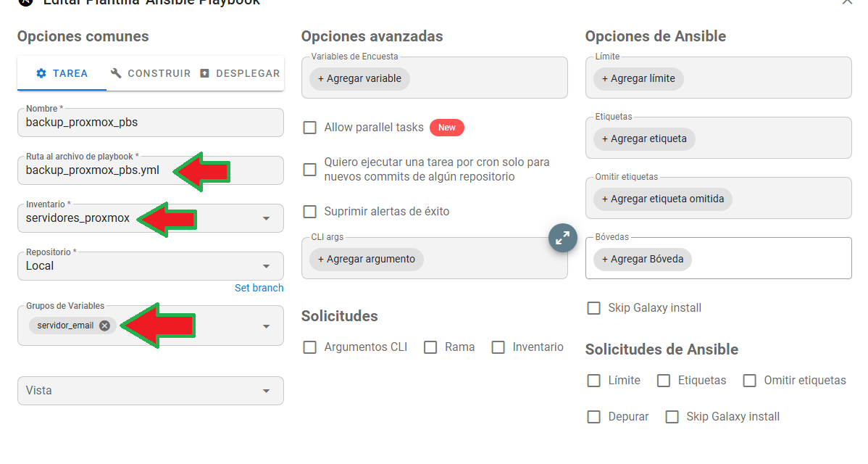Click the Opciones de Ansible heading
Screen dimensions: 868x464
[656, 36]
